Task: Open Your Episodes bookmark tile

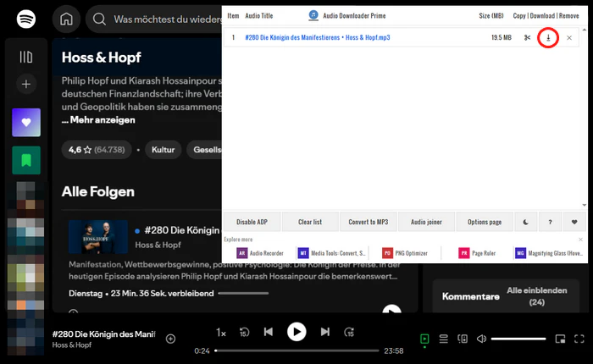Action: [x=26, y=160]
